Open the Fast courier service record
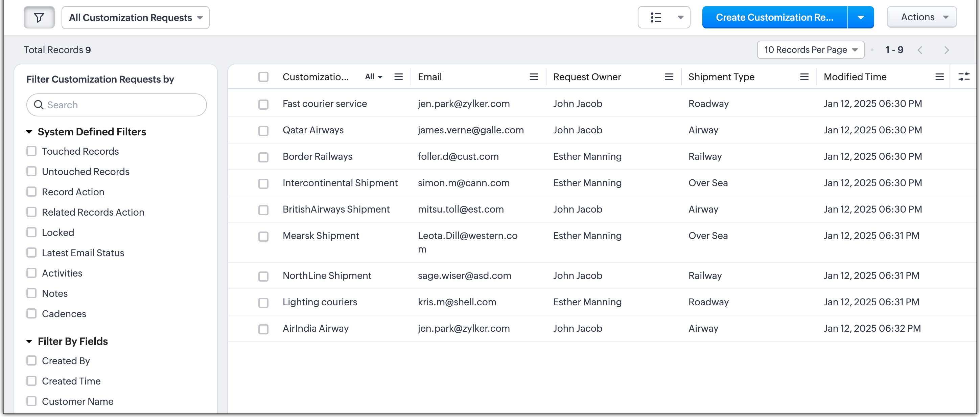This screenshot has width=980, height=417. (x=325, y=104)
